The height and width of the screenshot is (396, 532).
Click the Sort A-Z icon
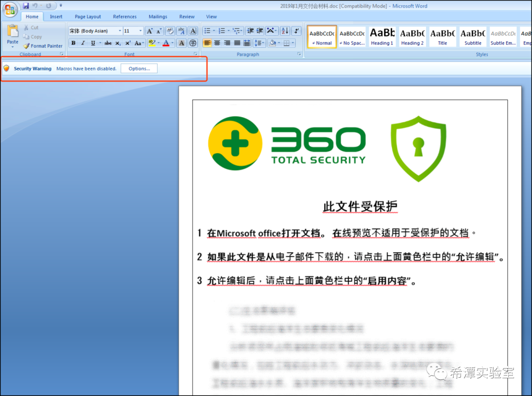(x=285, y=31)
